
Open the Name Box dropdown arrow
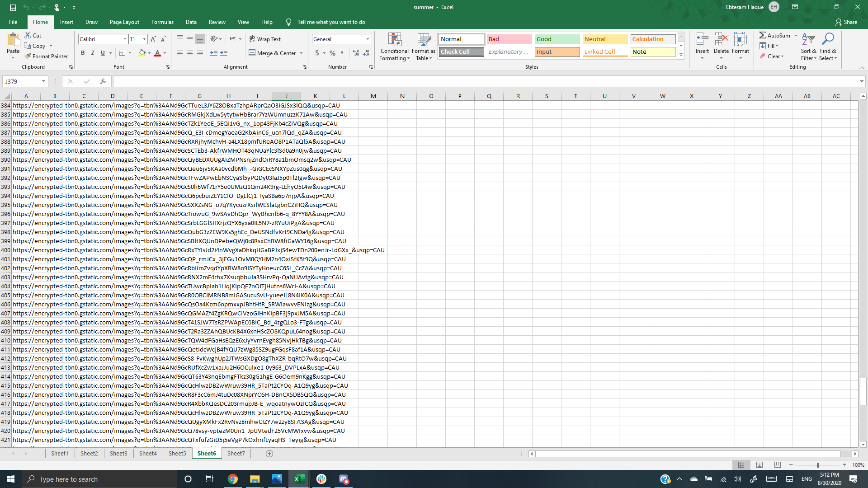tap(43, 81)
